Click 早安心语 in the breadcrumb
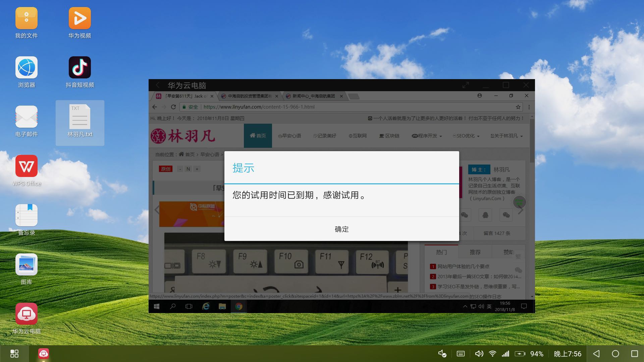 (x=210, y=155)
